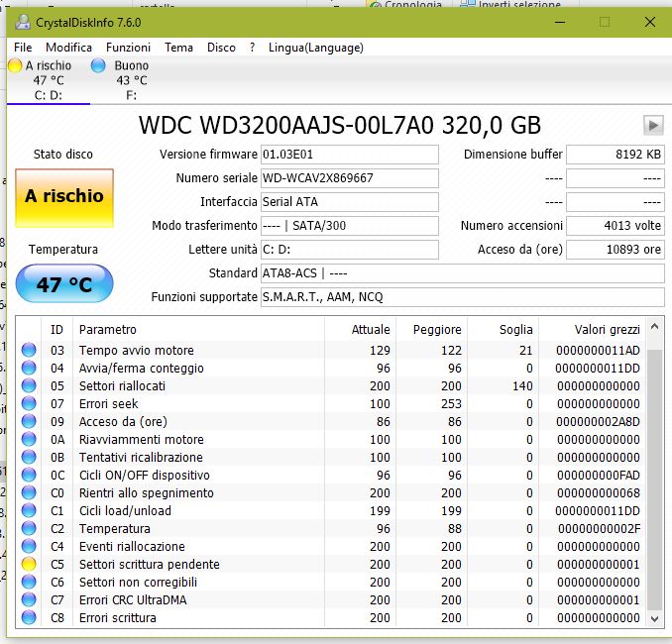The width and height of the screenshot is (672, 644).
Task: Click status icon for Cicli load/unload
Action: pos(29,511)
